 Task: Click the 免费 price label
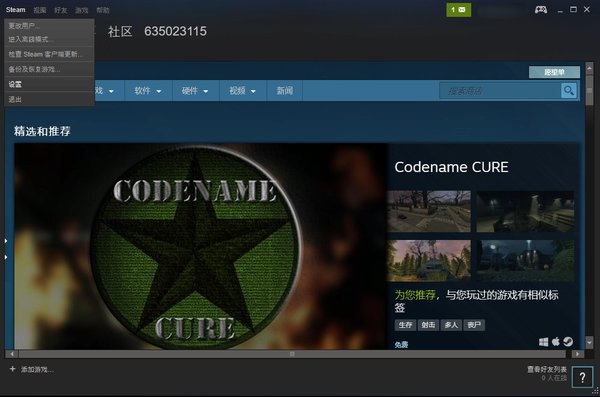(x=401, y=345)
